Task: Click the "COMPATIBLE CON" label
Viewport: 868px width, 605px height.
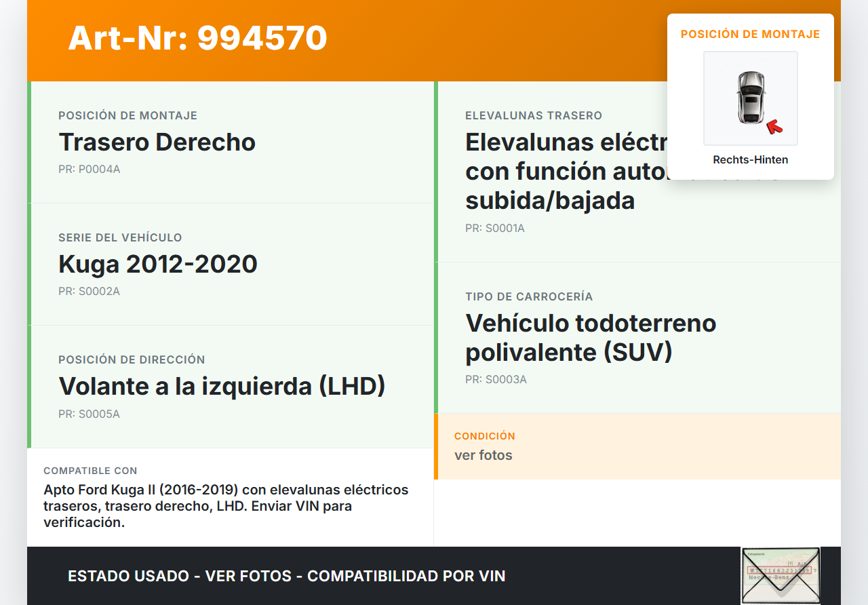Action: click(x=90, y=471)
